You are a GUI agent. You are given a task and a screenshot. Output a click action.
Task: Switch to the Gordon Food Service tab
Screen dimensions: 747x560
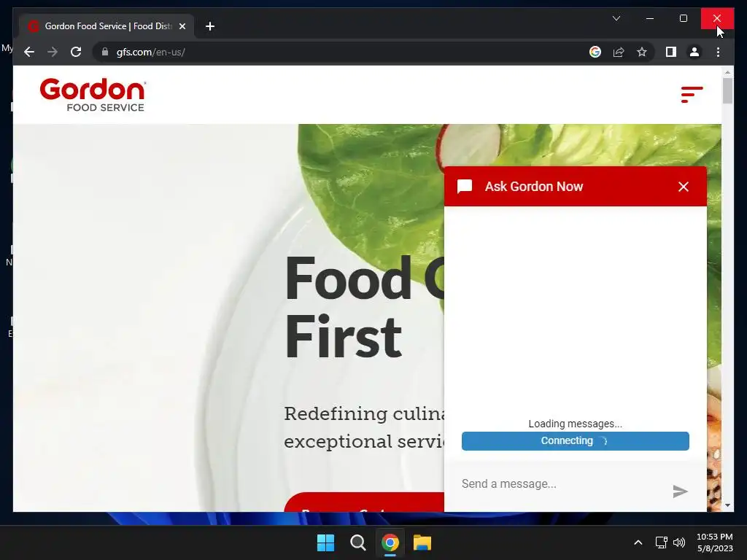pyautogui.click(x=107, y=26)
